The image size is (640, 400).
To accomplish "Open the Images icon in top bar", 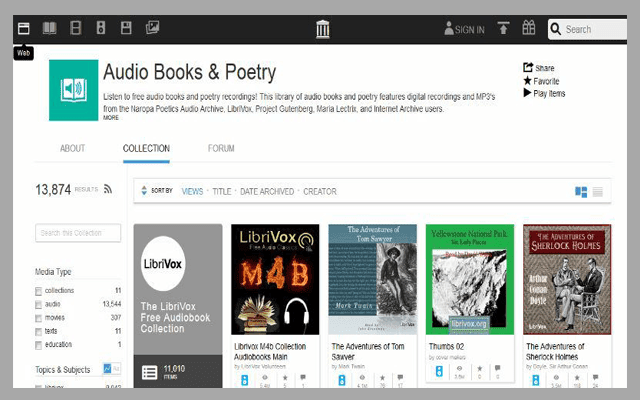I will tap(152, 27).
